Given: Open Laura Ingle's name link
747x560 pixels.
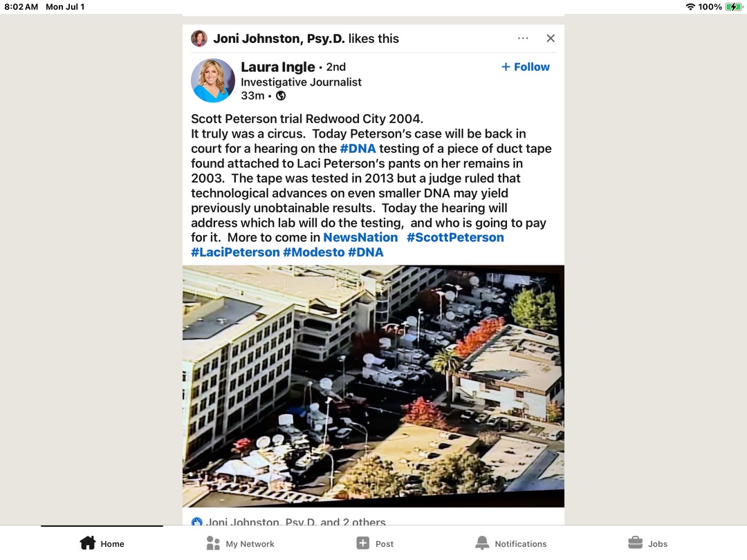Looking at the screenshot, I should click(278, 66).
